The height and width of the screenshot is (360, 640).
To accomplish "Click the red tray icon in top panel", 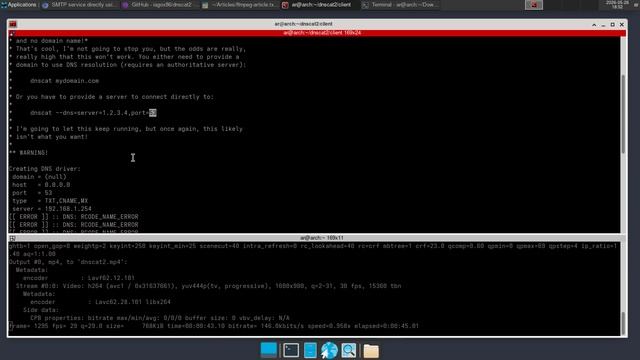I will [533, 5].
